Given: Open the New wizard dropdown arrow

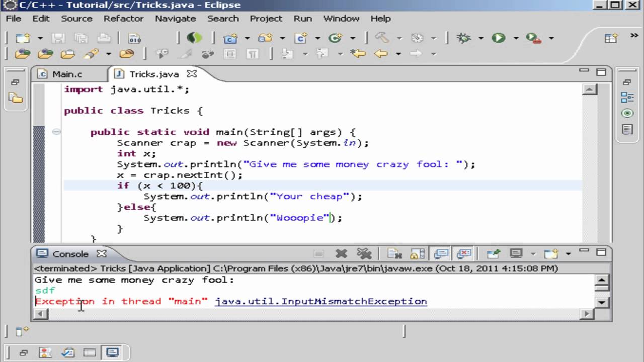Looking at the screenshot, I should pyautogui.click(x=40, y=38).
